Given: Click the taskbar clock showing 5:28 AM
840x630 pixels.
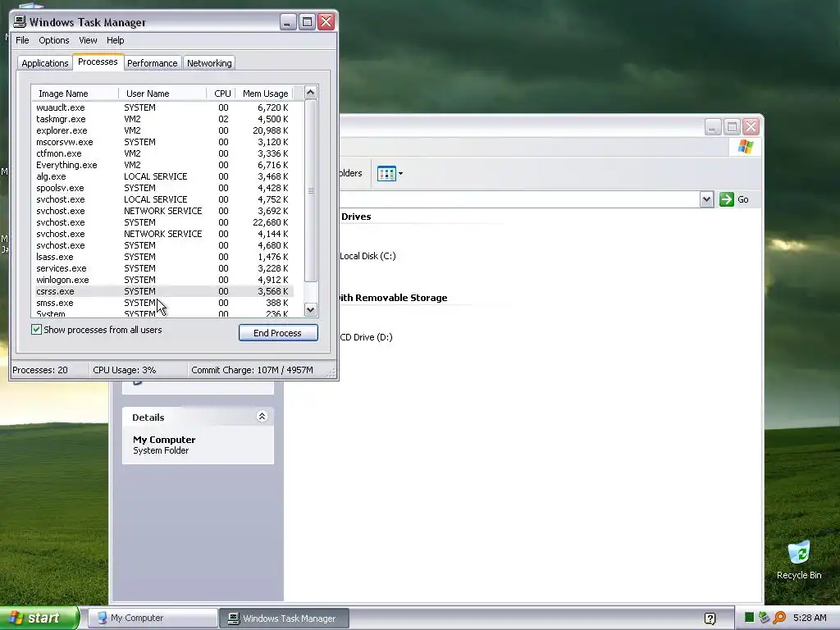Looking at the screenshot, I should 810,618.
